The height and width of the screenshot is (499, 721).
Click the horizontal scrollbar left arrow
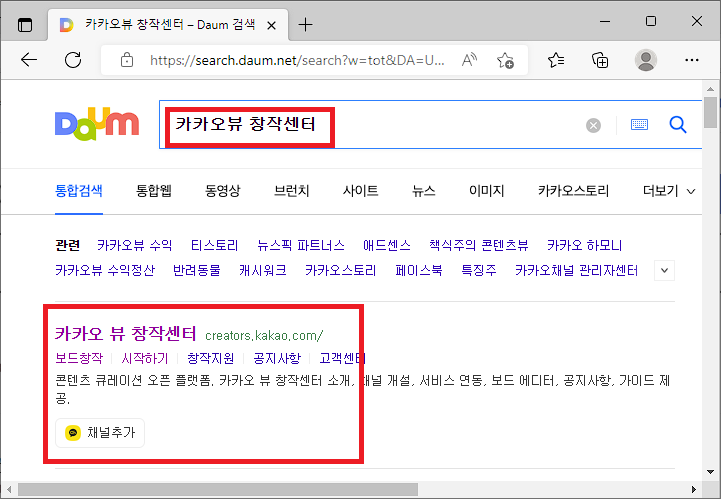[x=9, y=489]
